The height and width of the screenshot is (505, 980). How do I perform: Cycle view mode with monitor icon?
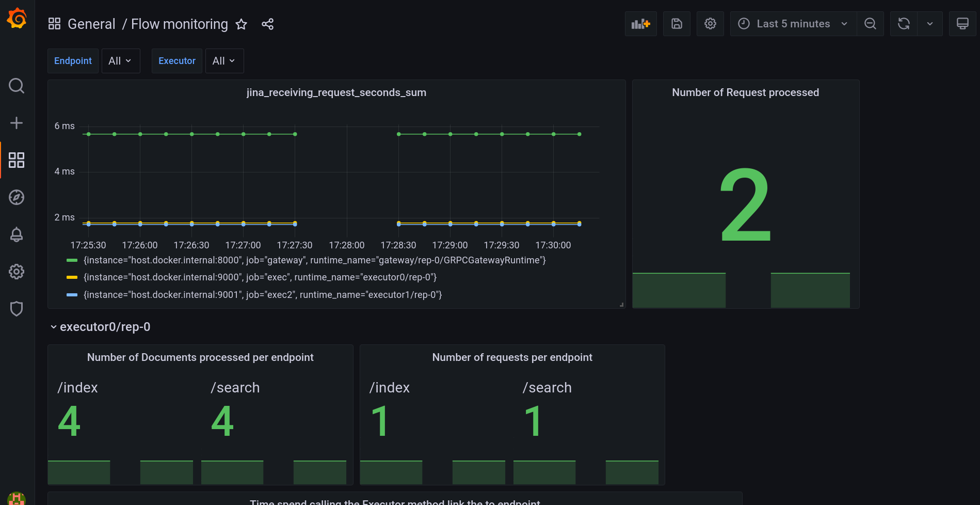coord(962,24)
